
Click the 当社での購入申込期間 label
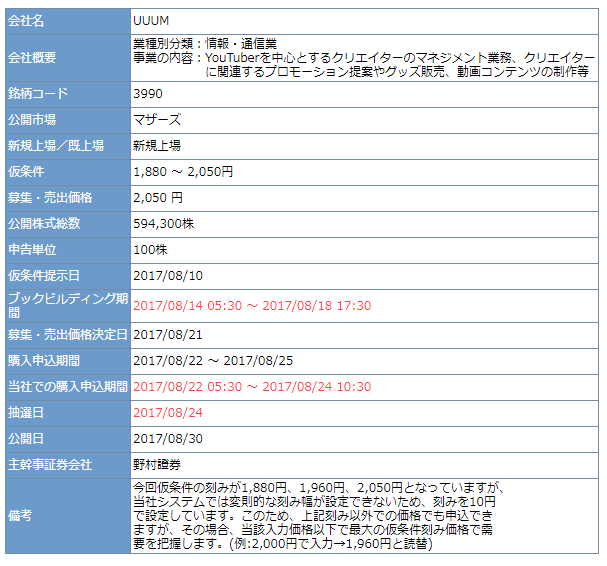(x=68, y=386)
